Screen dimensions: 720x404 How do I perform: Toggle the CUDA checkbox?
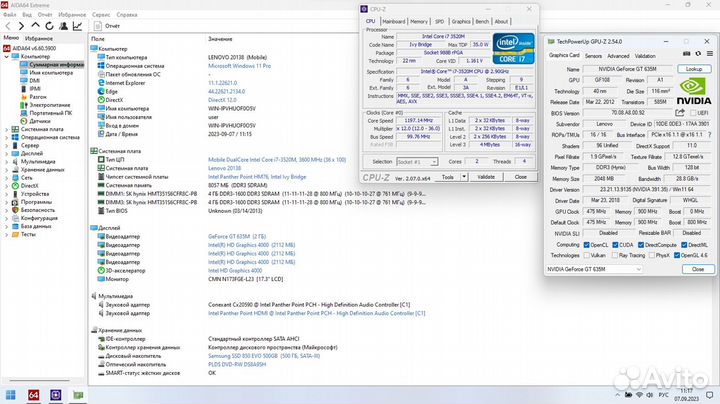(615, 245)
